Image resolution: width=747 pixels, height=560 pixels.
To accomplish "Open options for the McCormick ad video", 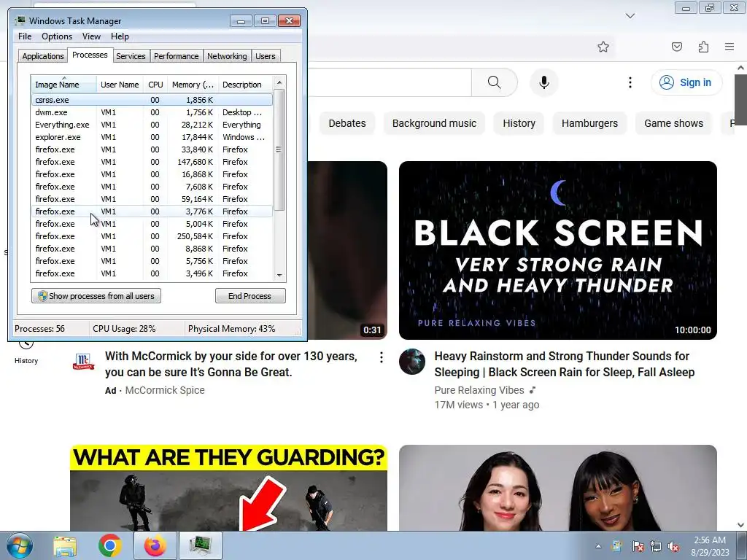I will pyautogui.click(x=381, y=357).
